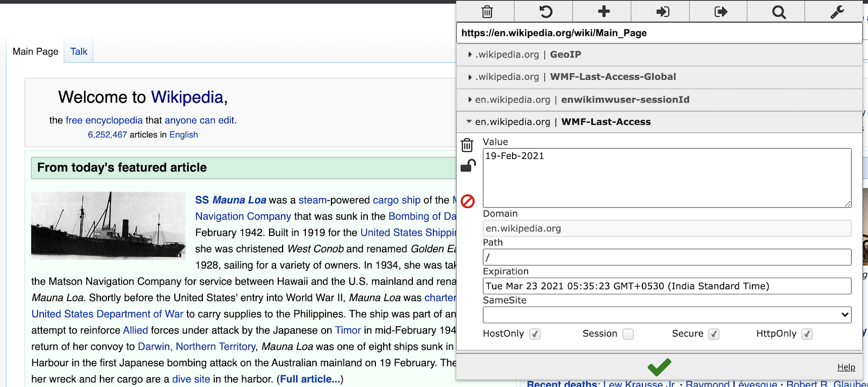Expand the GeoIP cookie row
The image size is (868, 387).
[659, 54]
